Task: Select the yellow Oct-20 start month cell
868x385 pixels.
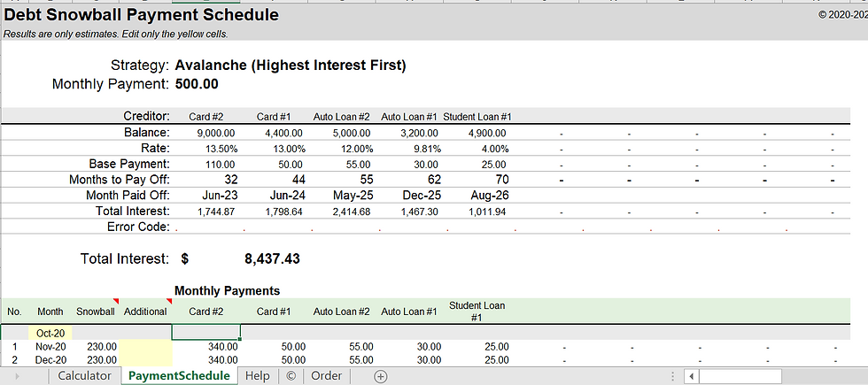Action: [x=50, y=333]
